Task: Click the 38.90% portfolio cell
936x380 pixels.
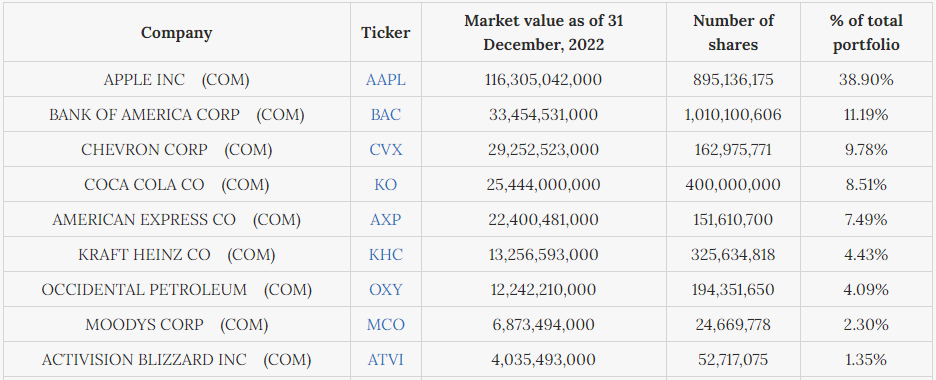Action: coord(867,79)
